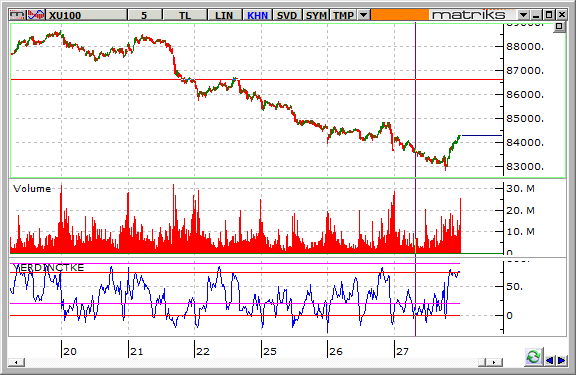Click date label 25 on time axis
576x375 pixels.
(x=270, y=351)
